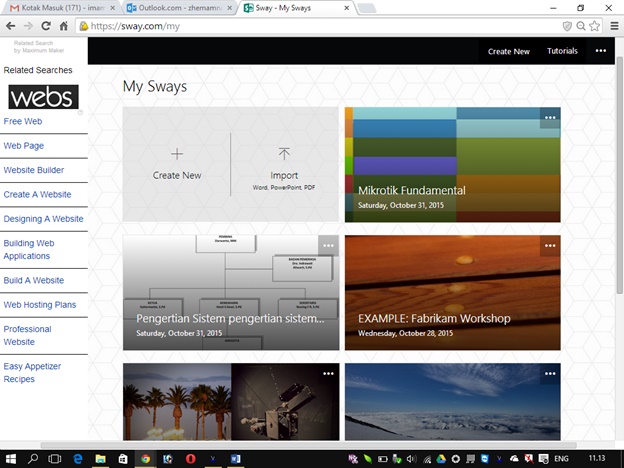Open options menu for Mikrotik Fundamental sway
The height and width of the screenshot is (468, 624).
(x=550, y=118)
